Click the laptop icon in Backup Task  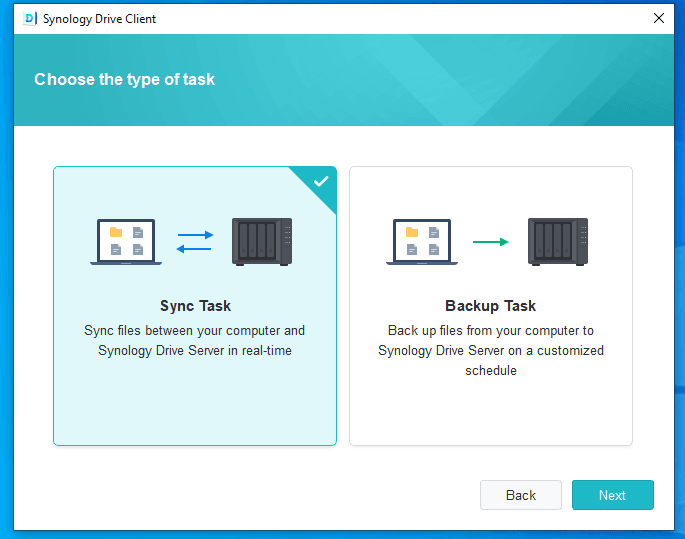click(x=422, y=242)
